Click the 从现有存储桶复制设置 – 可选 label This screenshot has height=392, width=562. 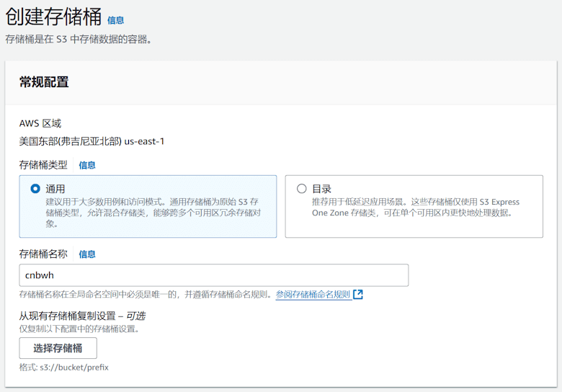(x=82, y=316)
